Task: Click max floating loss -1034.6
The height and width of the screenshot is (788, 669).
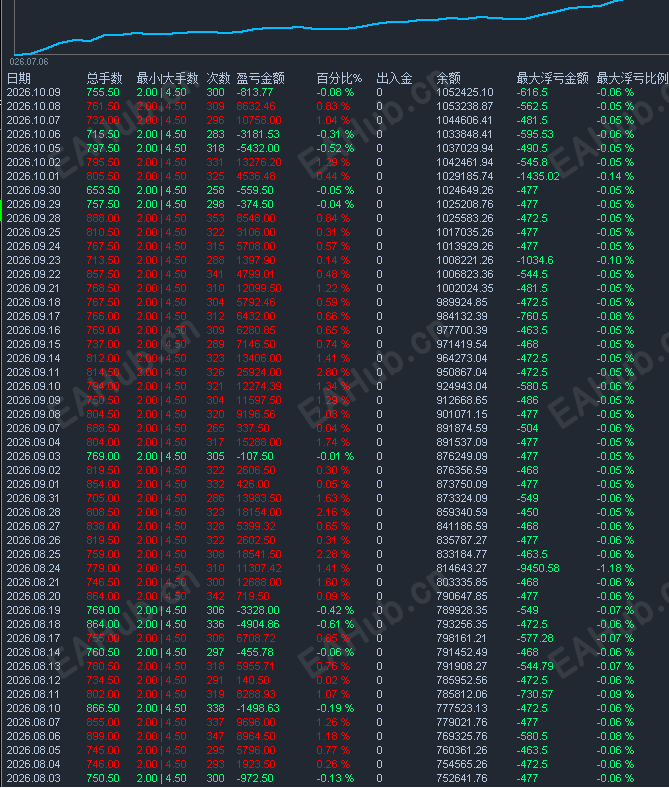Action: (535, 260)
